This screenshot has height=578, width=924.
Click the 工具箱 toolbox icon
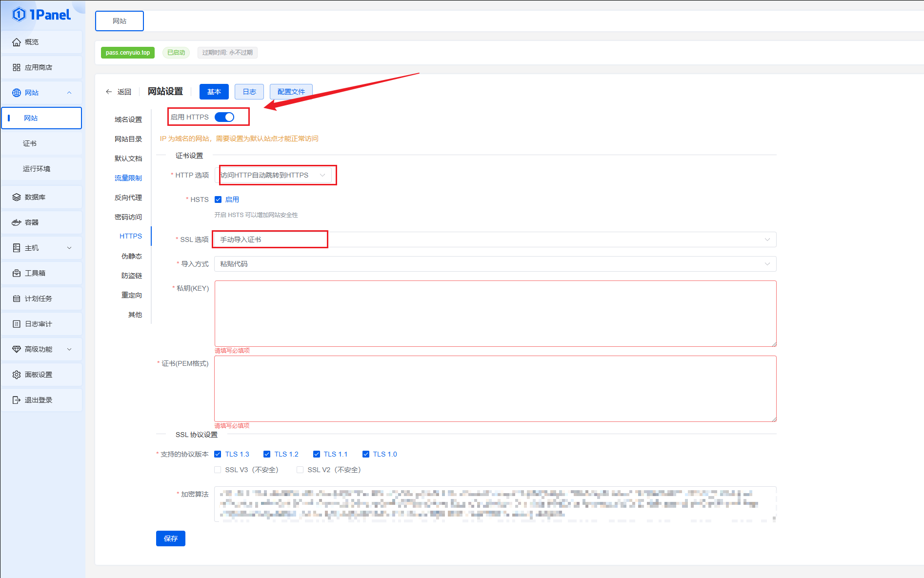17,273
